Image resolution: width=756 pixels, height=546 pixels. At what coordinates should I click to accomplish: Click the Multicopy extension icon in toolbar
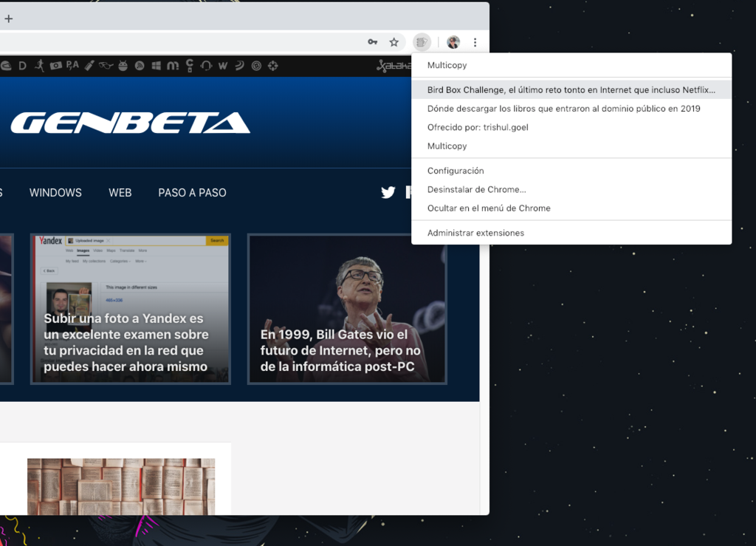pos(422,42)
